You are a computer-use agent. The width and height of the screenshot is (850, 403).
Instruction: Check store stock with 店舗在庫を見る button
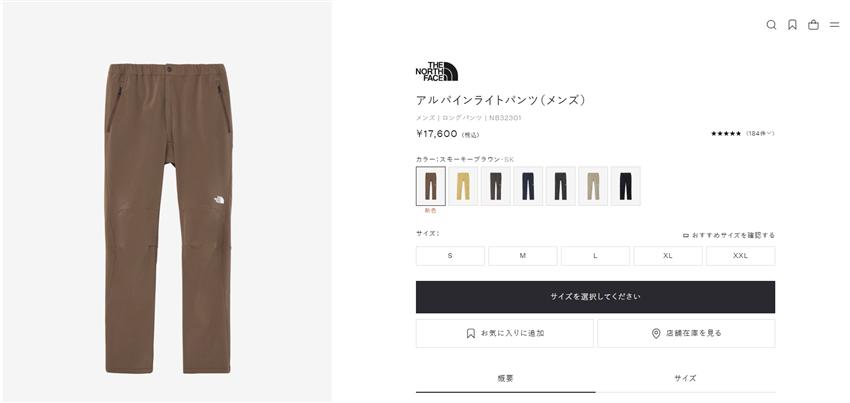click(686, 333)
